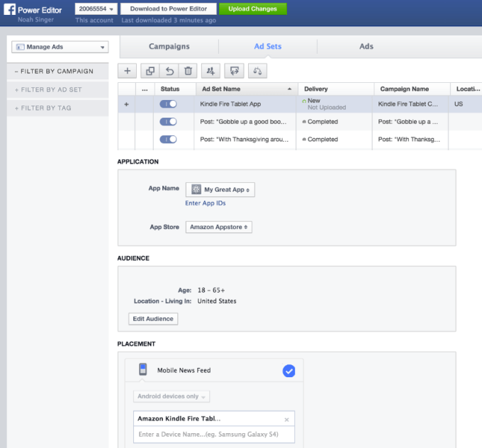Image resolution: width=482 pixels, height=448 pixels.
Task: Click the audience people icon in toolbar
Action: click(211, 70)
